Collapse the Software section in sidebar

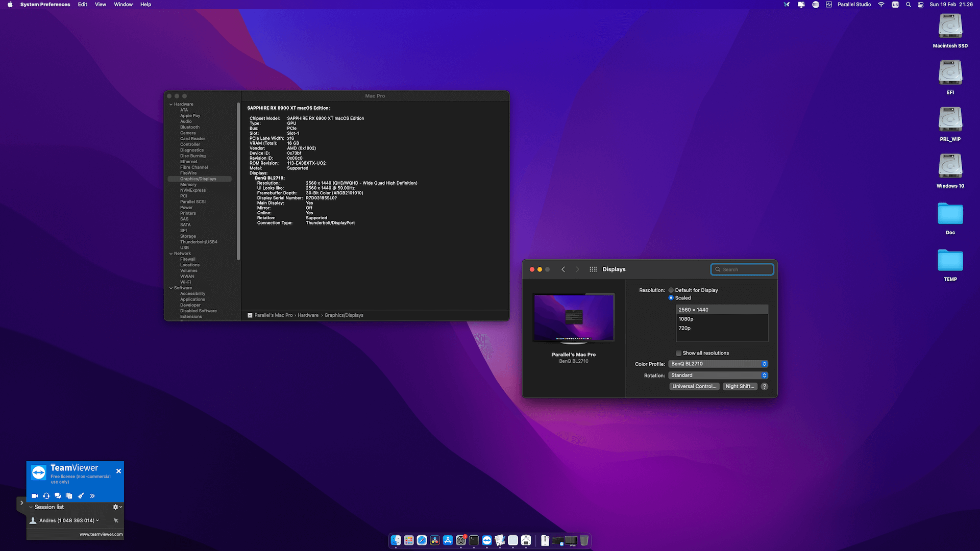(171, 288)
